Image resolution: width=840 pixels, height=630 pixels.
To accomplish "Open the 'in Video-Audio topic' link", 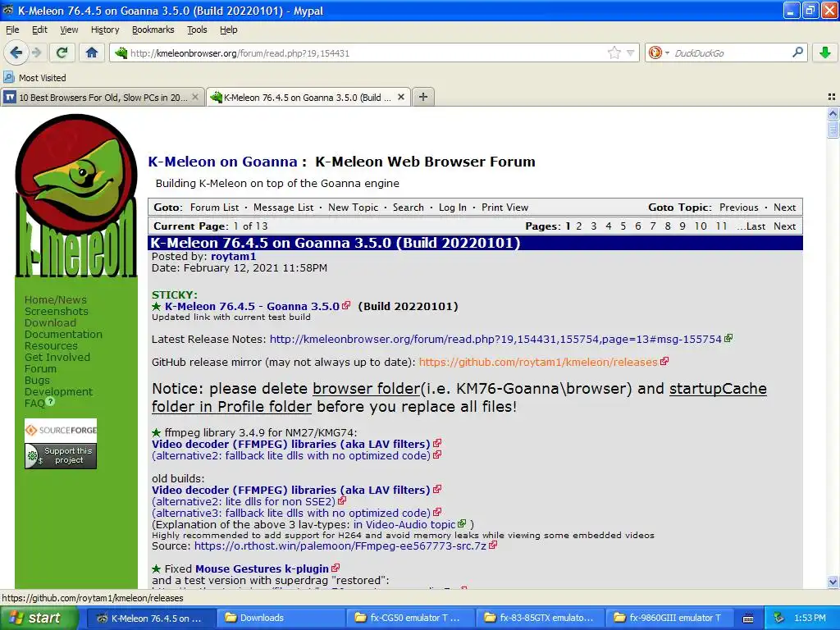I will tap(404, 524).
